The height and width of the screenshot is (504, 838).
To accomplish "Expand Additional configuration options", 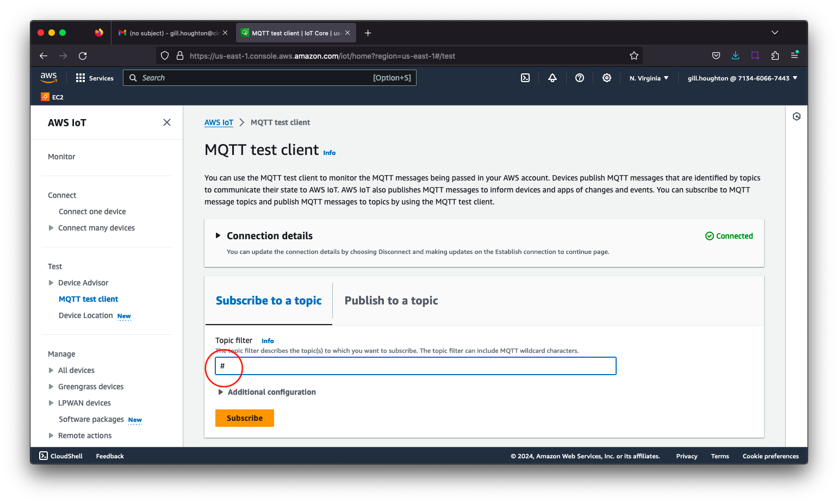I will coord(221,392).
